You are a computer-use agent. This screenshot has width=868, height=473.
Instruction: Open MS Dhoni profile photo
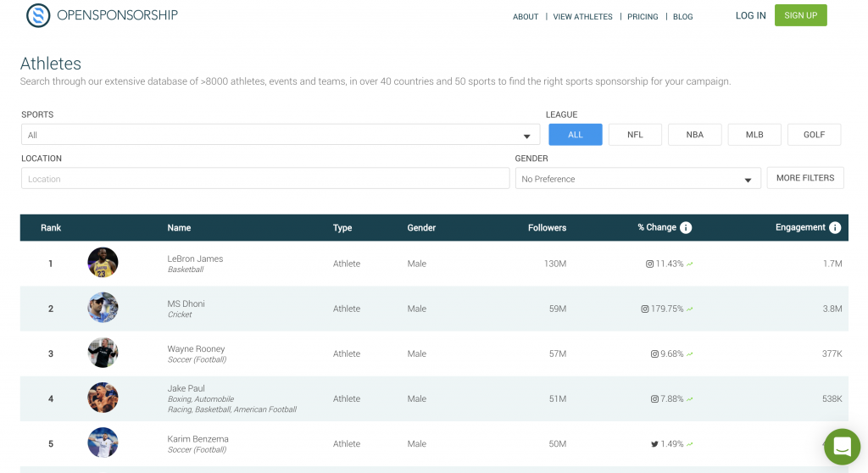(x=103, y=308)
